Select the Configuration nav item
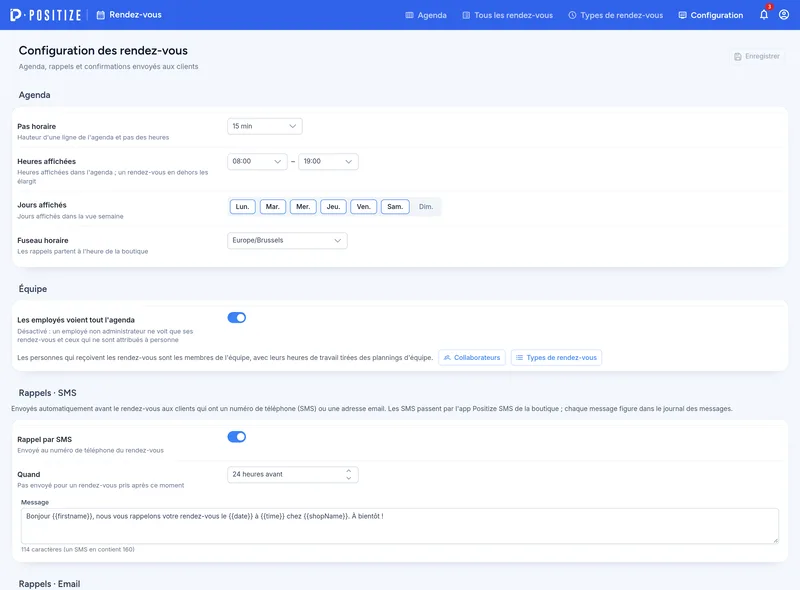The image size is (800, 590). (x=711, y=15)
